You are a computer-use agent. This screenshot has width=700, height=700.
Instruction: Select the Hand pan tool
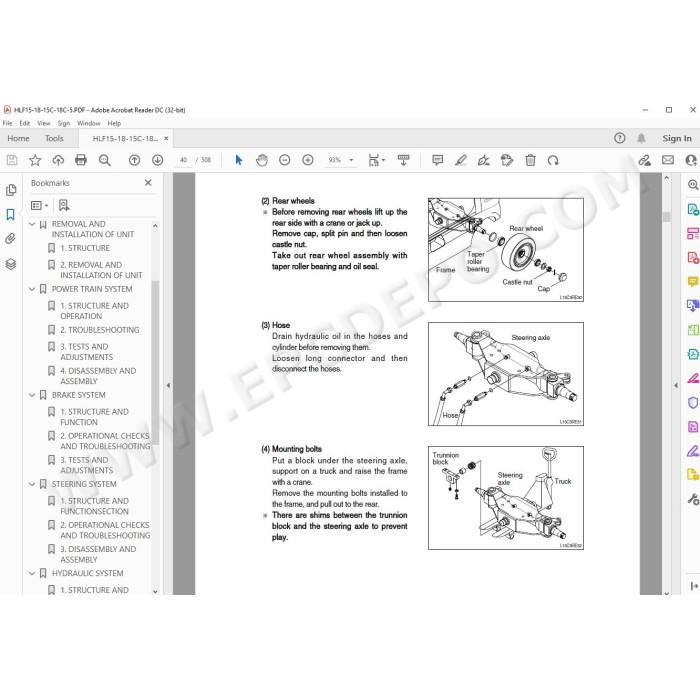pyautogui.click(x=262, y=160)
